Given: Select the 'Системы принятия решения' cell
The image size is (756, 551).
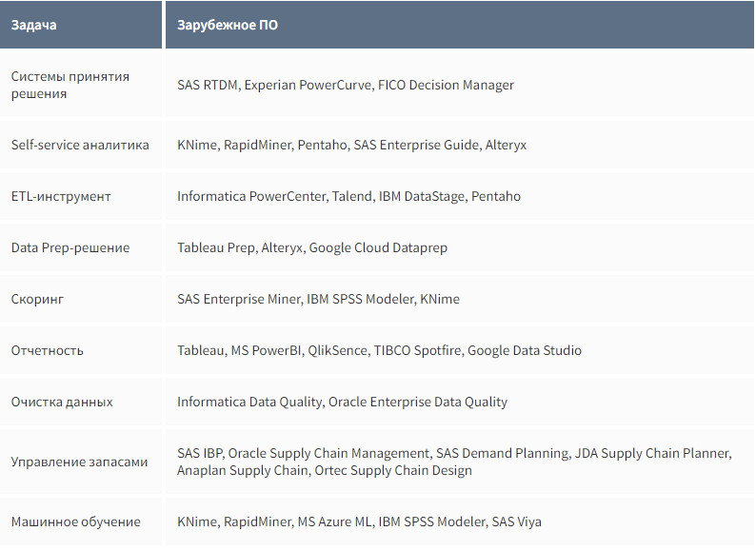Looking at the screenshot, I should coord(70,85).
